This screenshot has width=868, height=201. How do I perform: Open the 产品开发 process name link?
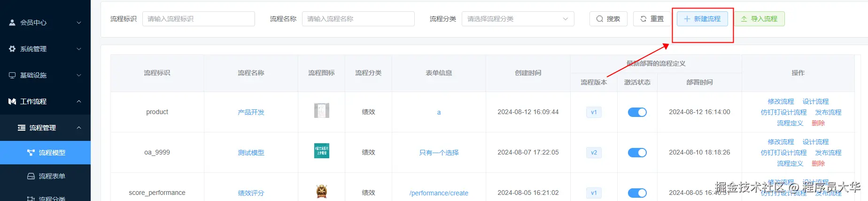click(251, 112)
